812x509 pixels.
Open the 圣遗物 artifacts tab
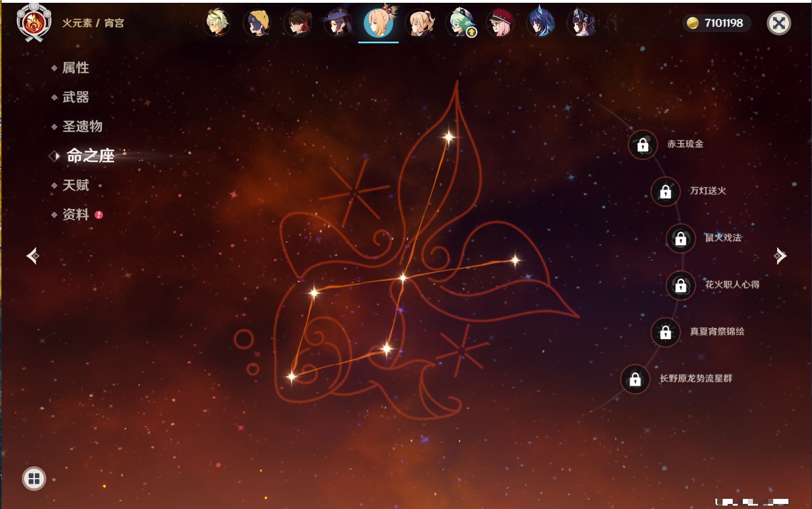[x=82, y=127]
